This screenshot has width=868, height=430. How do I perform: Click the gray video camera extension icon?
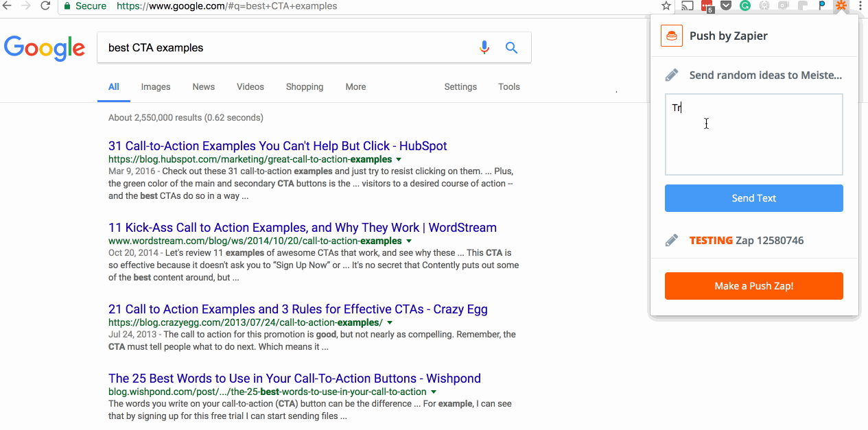(784, 6)
